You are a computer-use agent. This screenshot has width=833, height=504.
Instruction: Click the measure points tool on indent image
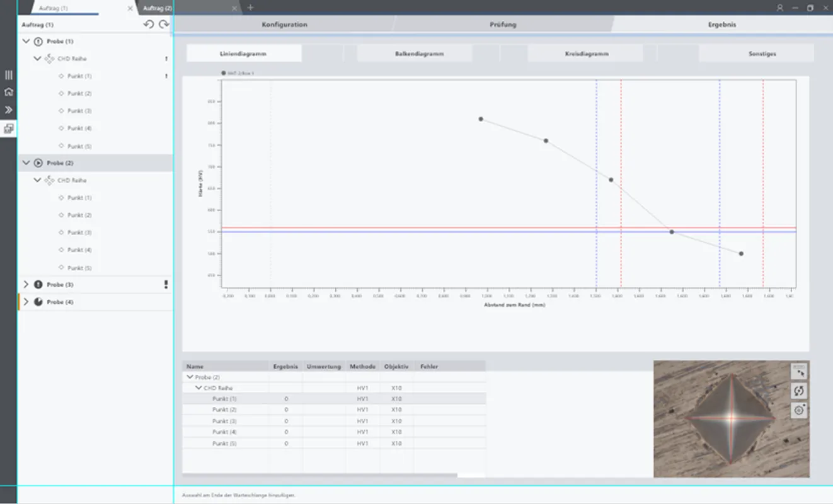[799, 372]
